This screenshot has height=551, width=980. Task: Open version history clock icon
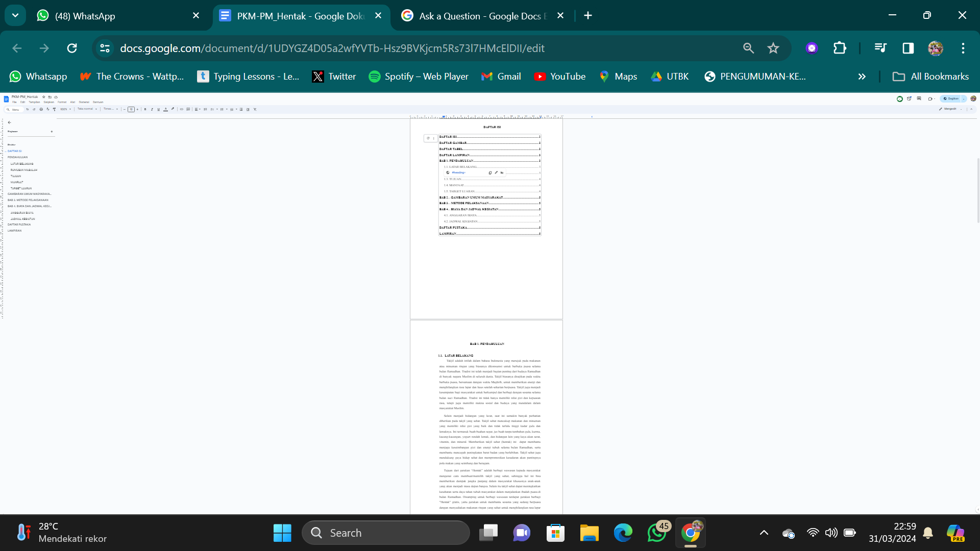click(x=909, y=98)
